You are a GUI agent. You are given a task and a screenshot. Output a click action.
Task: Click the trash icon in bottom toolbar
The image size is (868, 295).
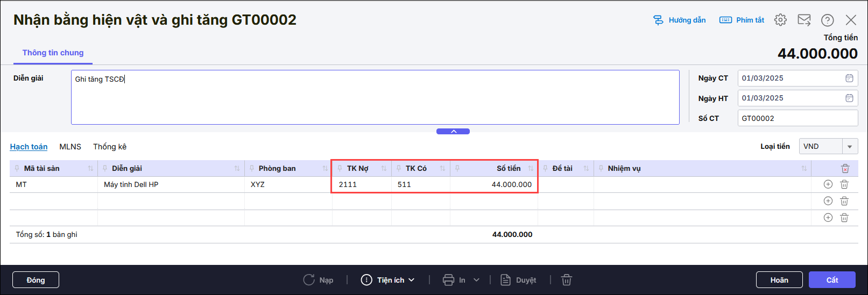click(x=566, y=280)
